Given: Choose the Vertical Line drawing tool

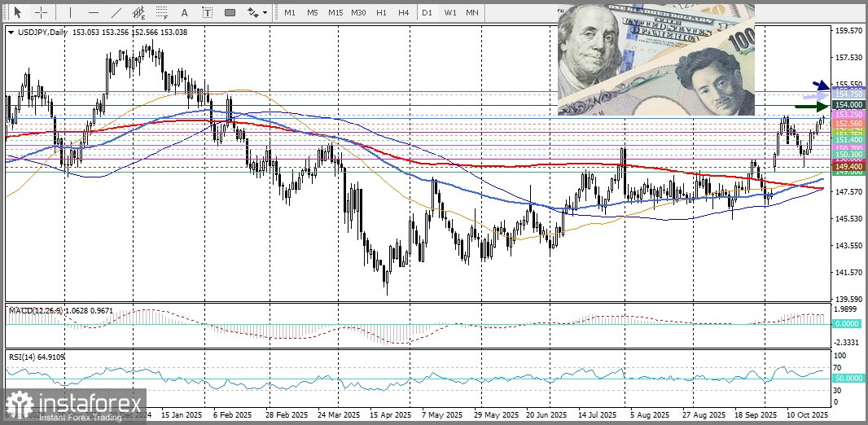Looking at the screenshot, I should point(70,12).
